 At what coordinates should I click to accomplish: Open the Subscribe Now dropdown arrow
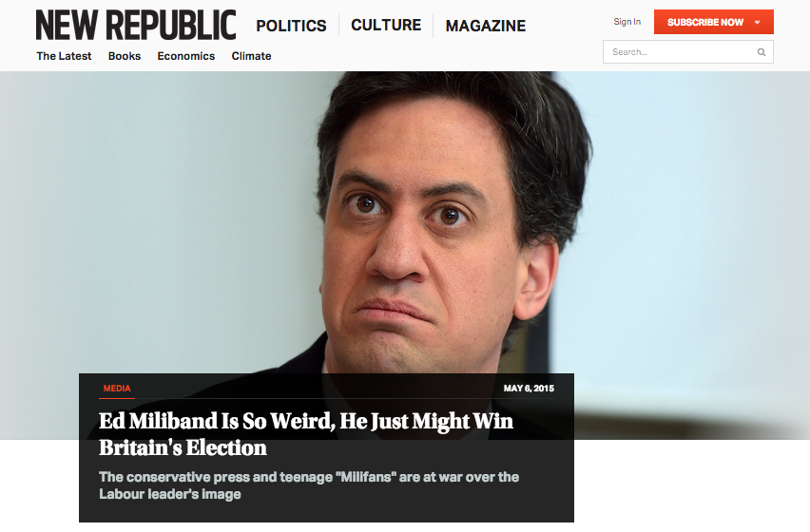[758, 22]
